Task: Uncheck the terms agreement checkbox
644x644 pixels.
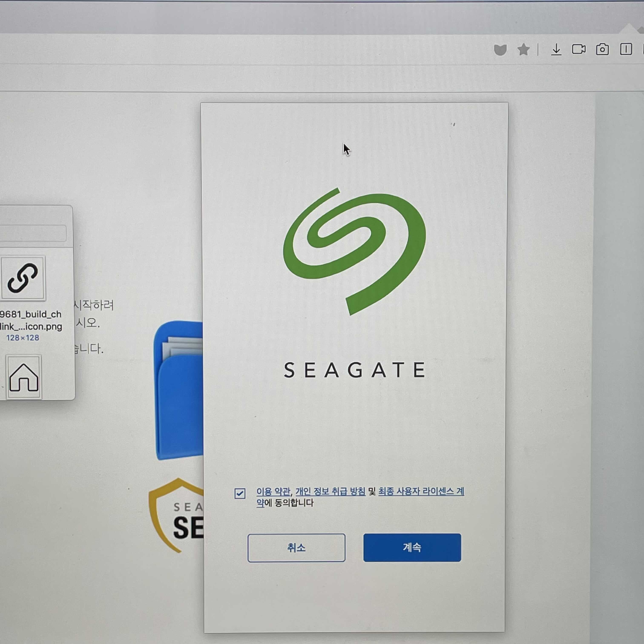Action: tap(240, 493)
